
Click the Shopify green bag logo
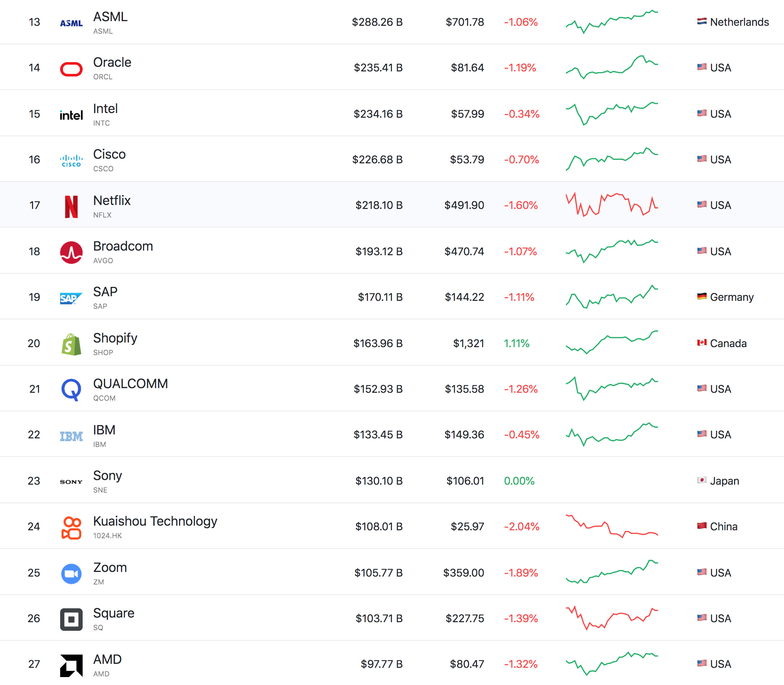pos(71,344)
